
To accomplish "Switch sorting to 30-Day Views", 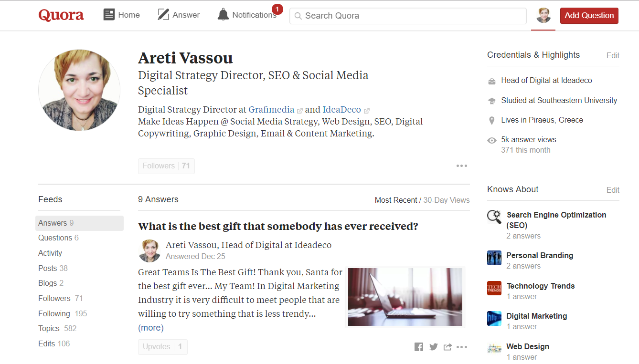I will click(446, 200).
